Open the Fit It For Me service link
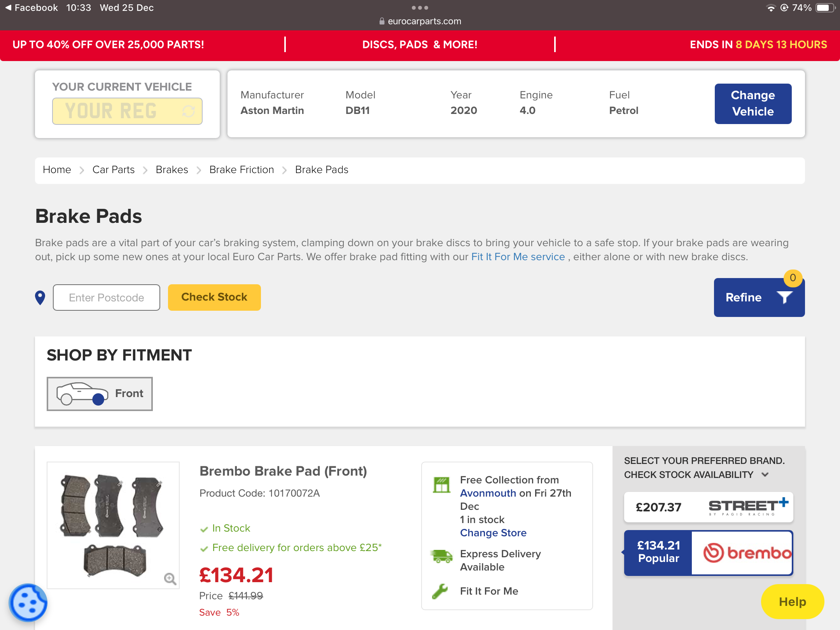 coord(518,257)
